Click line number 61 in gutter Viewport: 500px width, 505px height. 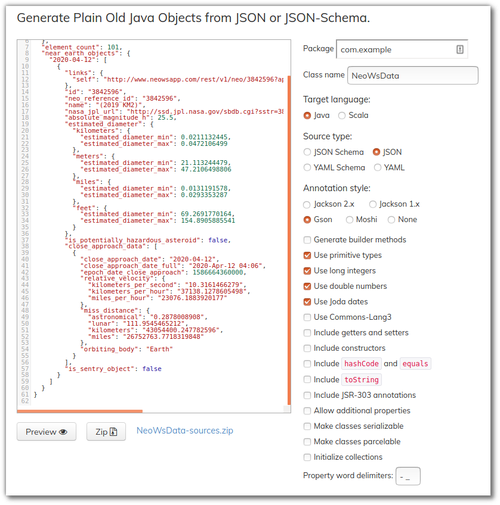point(25,394)
